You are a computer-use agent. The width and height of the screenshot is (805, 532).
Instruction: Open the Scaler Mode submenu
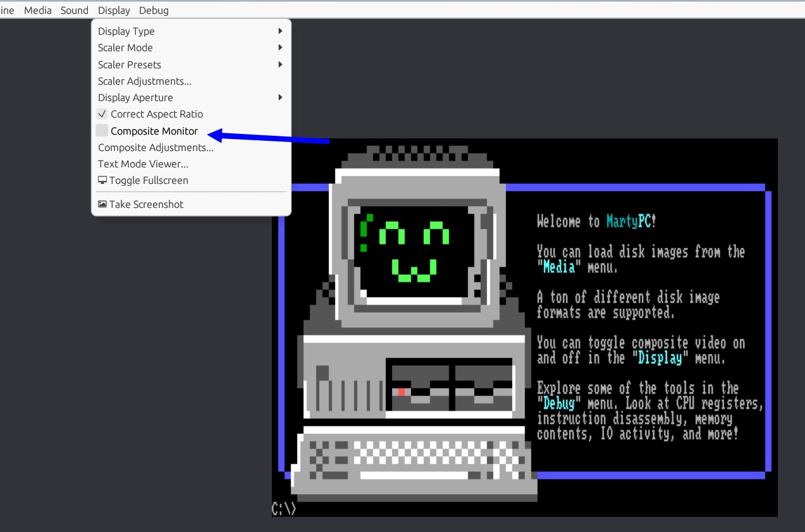tap(191, 47)
